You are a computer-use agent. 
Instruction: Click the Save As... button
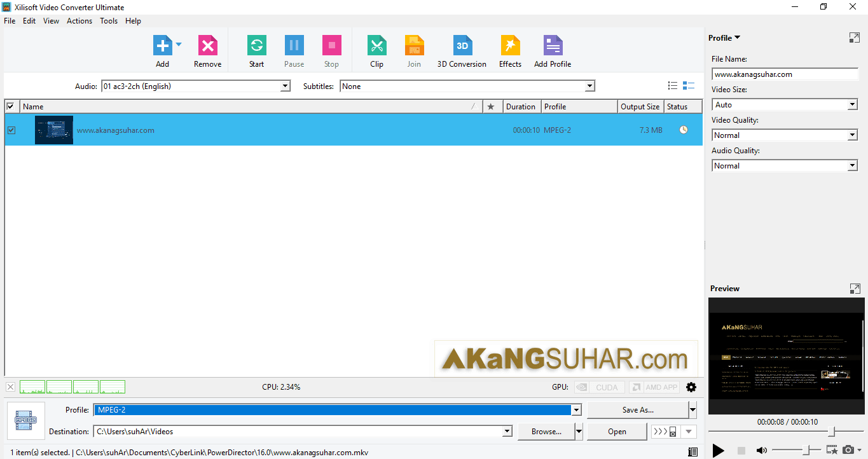638,410
